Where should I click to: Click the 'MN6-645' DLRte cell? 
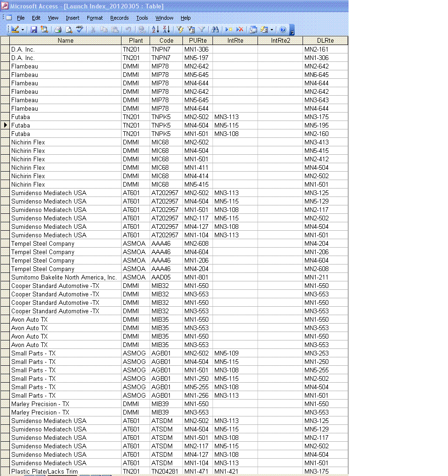coord(325,75)
